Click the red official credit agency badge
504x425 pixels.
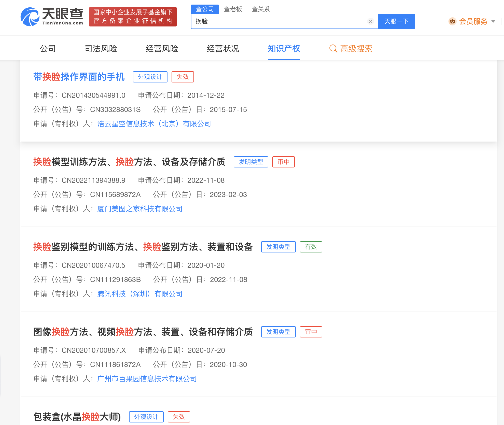click(133, 17)
